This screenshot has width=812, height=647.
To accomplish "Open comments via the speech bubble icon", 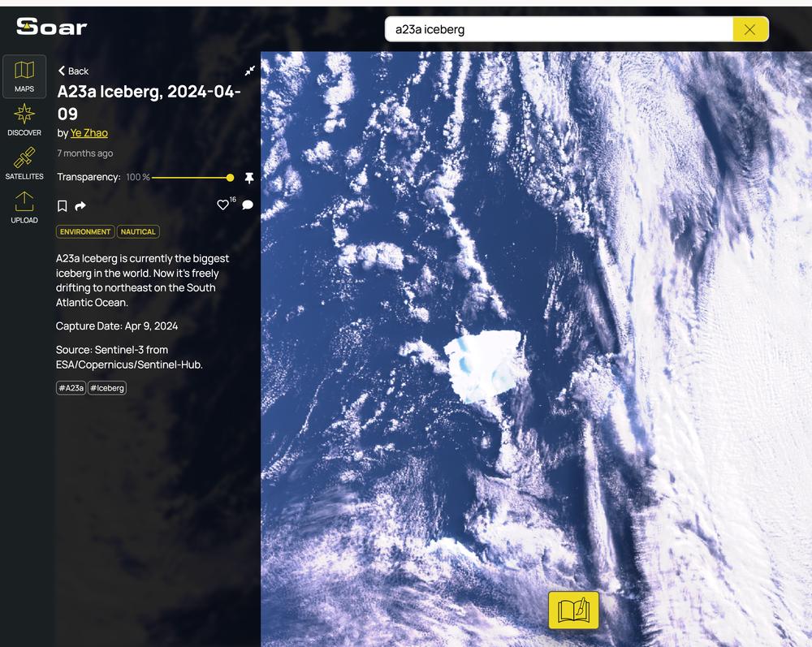I will click(x=248, y=205).
